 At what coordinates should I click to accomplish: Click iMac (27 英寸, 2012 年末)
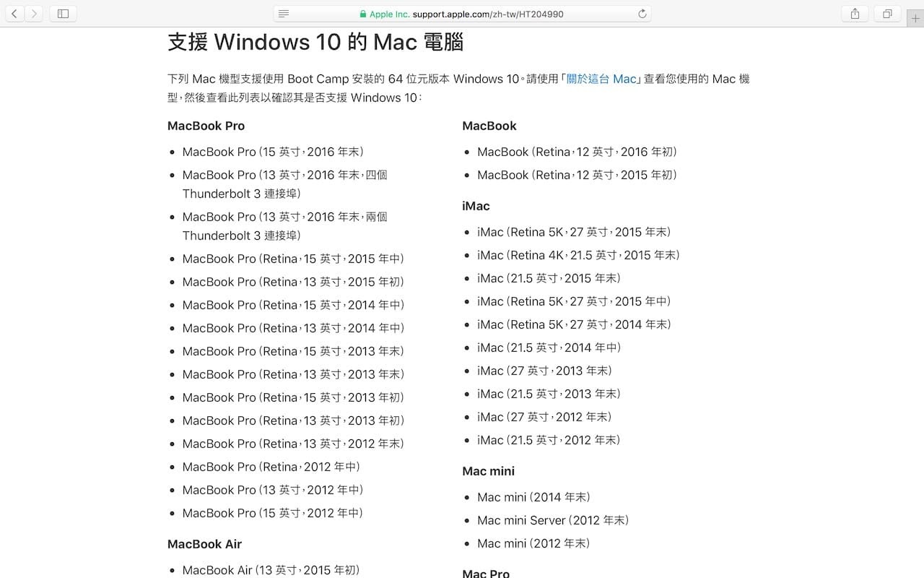(x=544, y=417)
